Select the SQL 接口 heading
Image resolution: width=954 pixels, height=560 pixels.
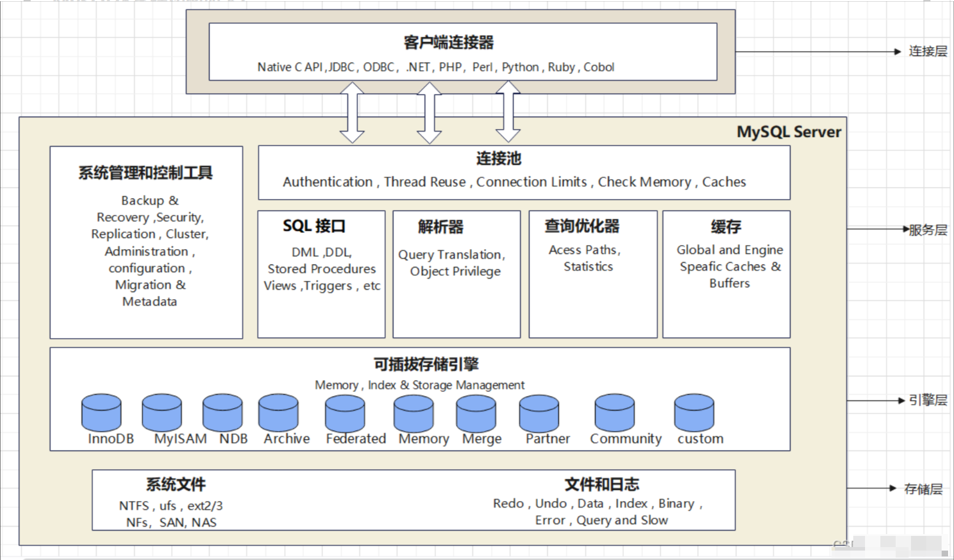314,226
